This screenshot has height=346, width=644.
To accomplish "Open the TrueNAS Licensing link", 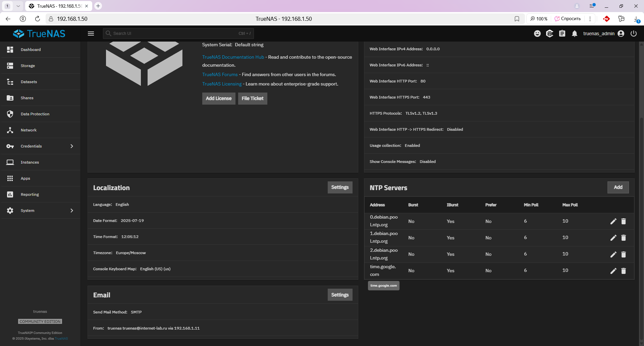I will coord(222,84).
